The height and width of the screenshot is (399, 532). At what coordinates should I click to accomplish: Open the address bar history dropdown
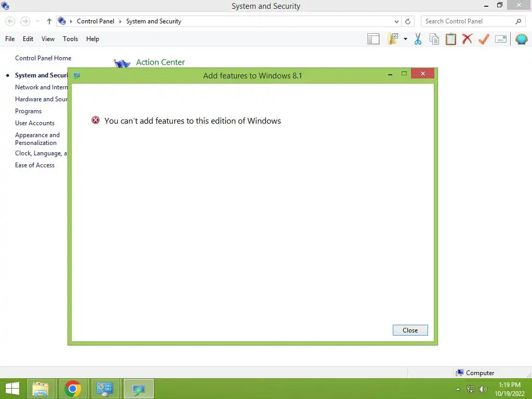(x=396, y=21)
